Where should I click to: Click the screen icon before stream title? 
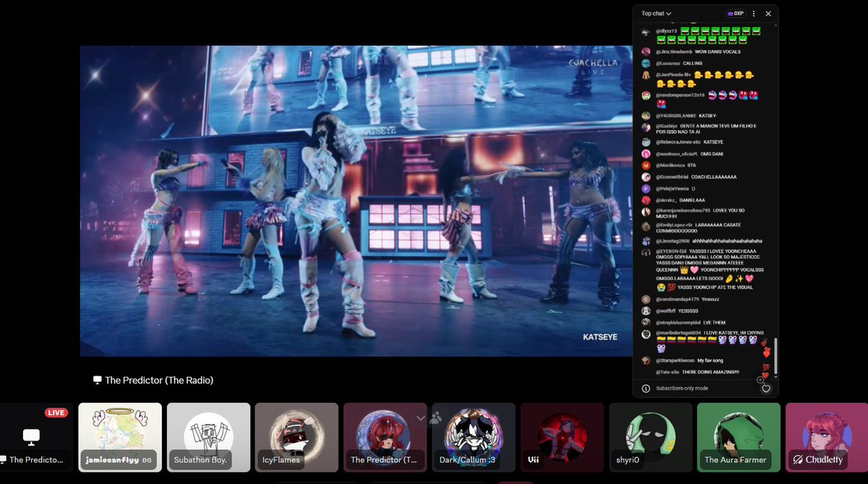[x=97, y=380]
